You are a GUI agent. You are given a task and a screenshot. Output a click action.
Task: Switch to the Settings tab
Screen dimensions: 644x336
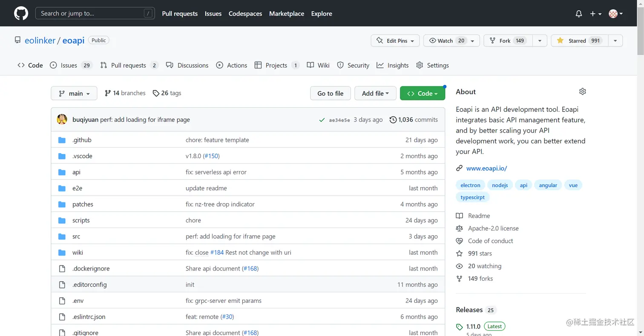click(x=433, y=65)
